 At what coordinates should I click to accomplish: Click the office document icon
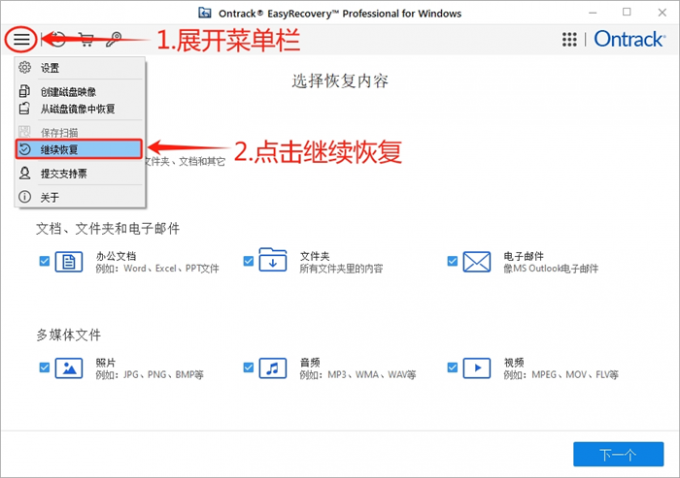[x=69, y=262]
